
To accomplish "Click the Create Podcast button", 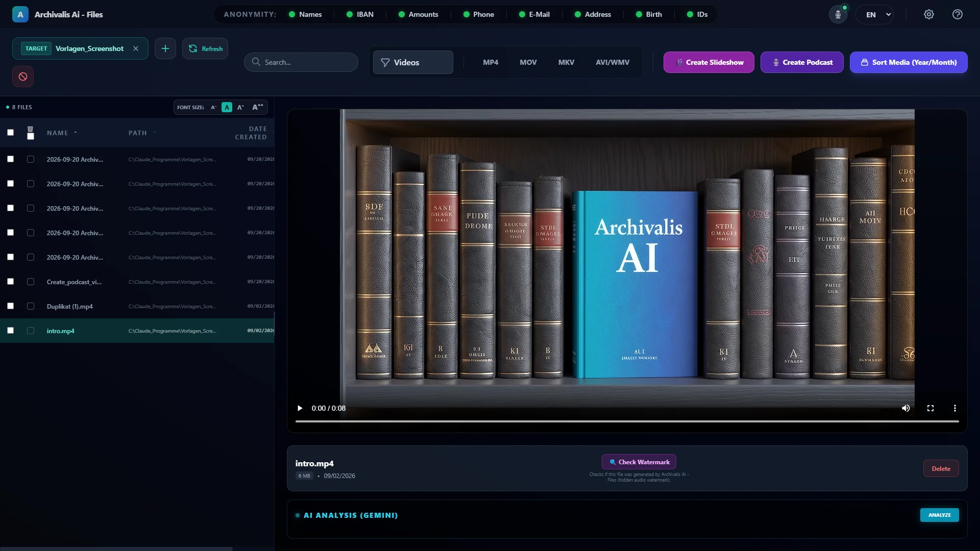I will pos(802,62).
